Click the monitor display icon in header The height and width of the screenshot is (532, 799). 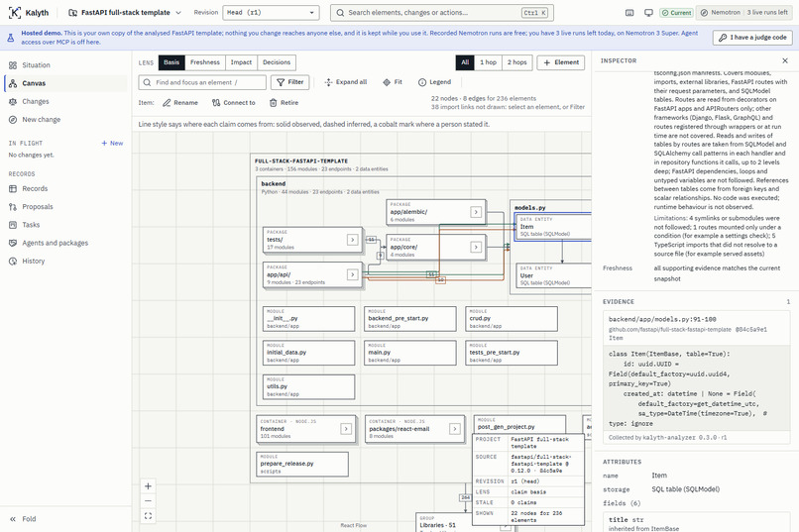tap(648, 13)
